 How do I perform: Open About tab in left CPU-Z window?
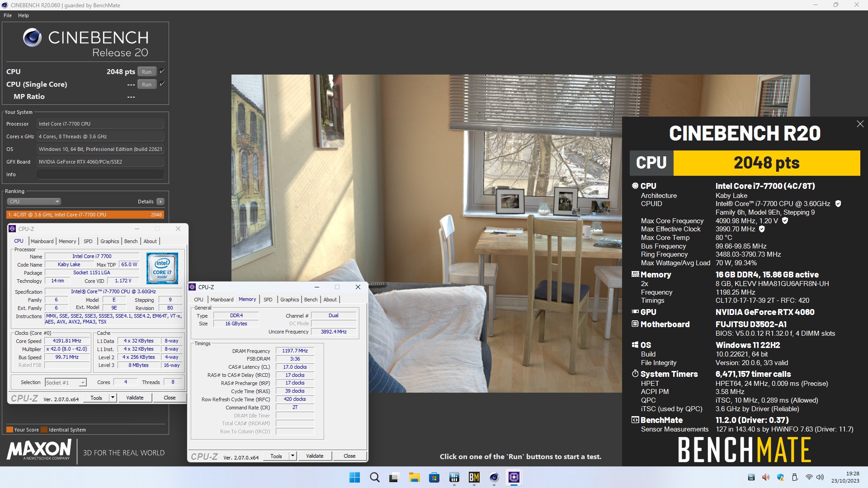(150, 241)
